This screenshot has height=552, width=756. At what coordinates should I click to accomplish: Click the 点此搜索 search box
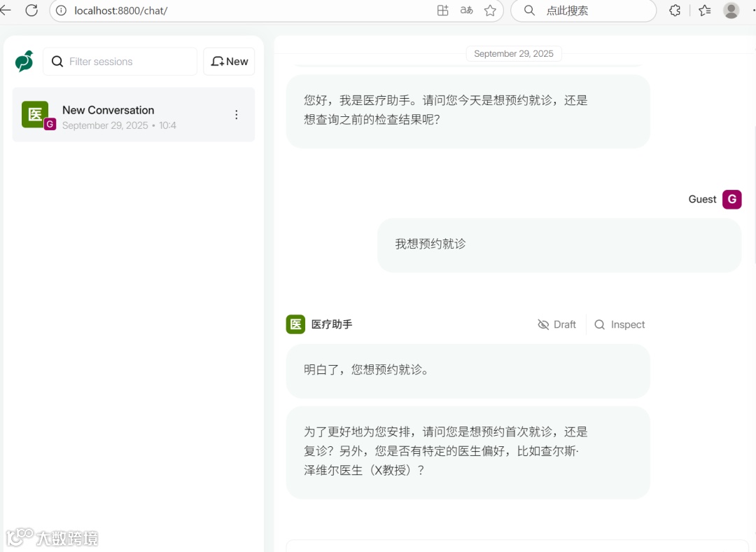(583, 11)
